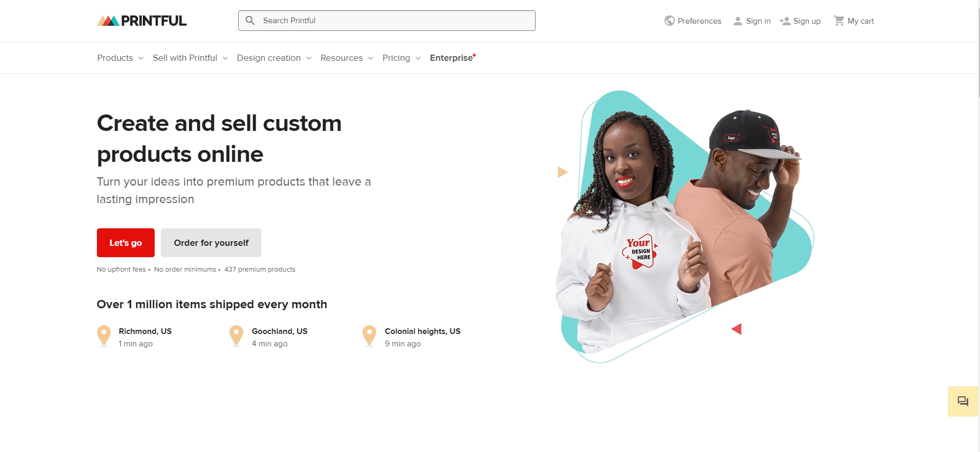Click the Goochland location pin icon
The image size is (980, 452).
click(x=236, y=336)
